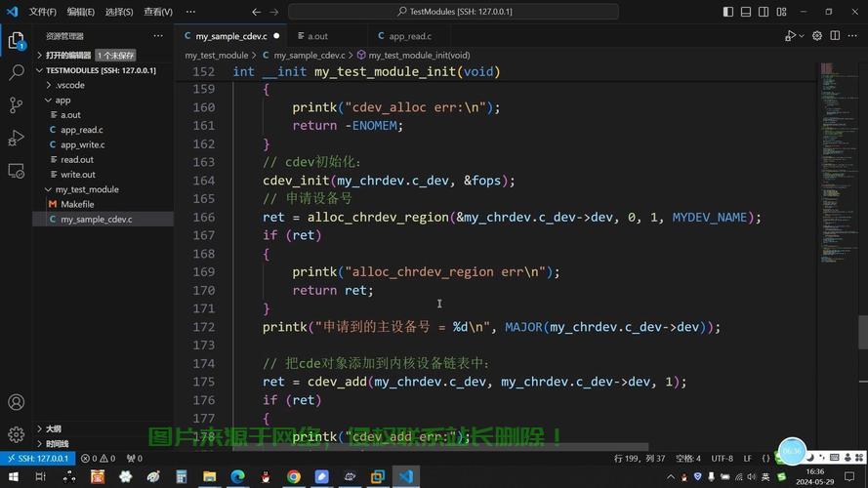Open the 文件(F) menu
The height and width of the screenshot is (488, 868).
(x=42, y=12)
